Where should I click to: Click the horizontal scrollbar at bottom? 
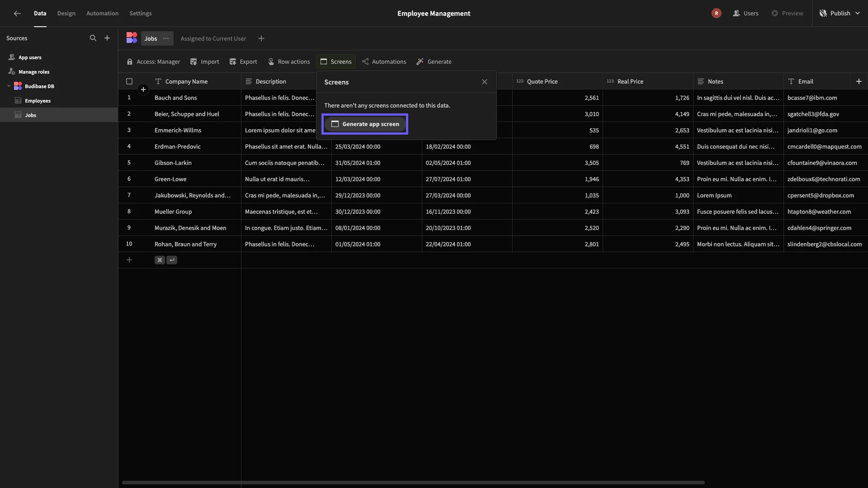coord(413,483)
